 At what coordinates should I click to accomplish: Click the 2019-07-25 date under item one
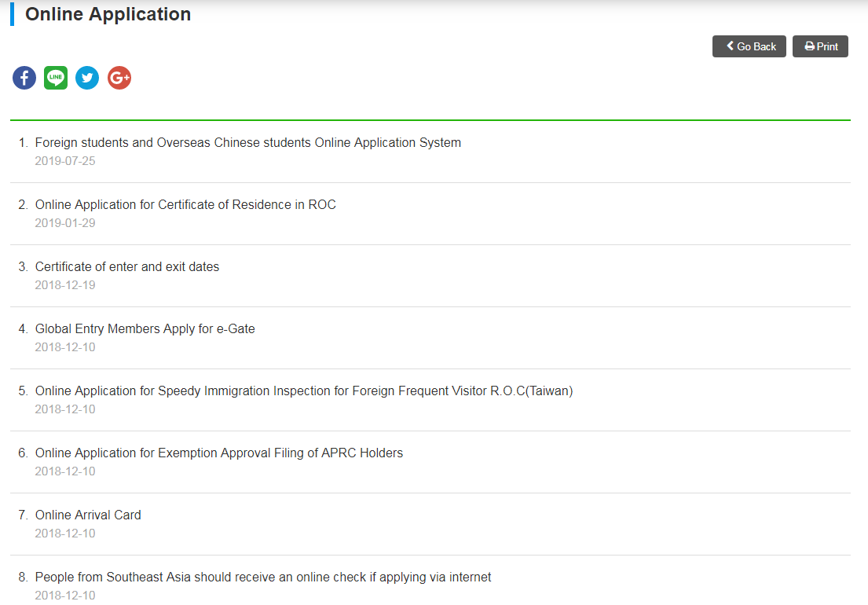tap(65, 161)
